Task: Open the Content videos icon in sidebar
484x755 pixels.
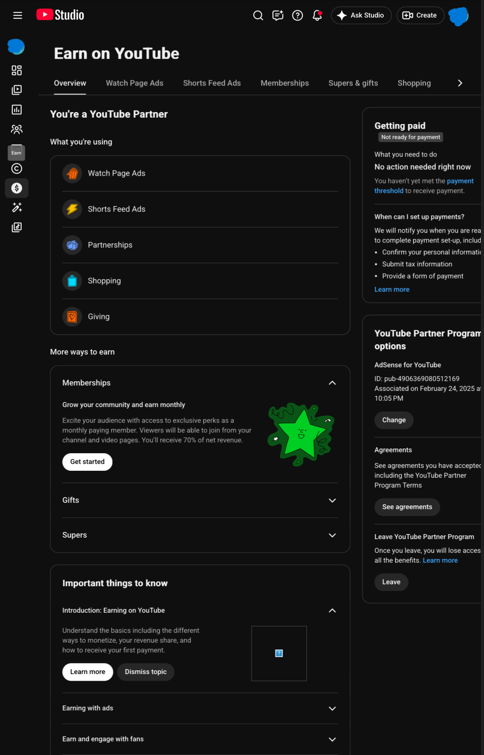Action: [x=16, y=90]
